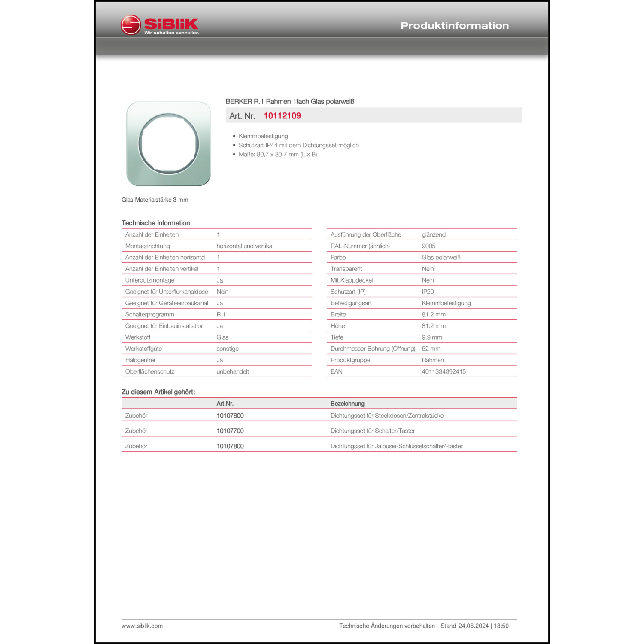The image size is (644, 644).
Task: Click the Maße 80,7 x 80,7 mm bullet
Action: tap(278, 154)
